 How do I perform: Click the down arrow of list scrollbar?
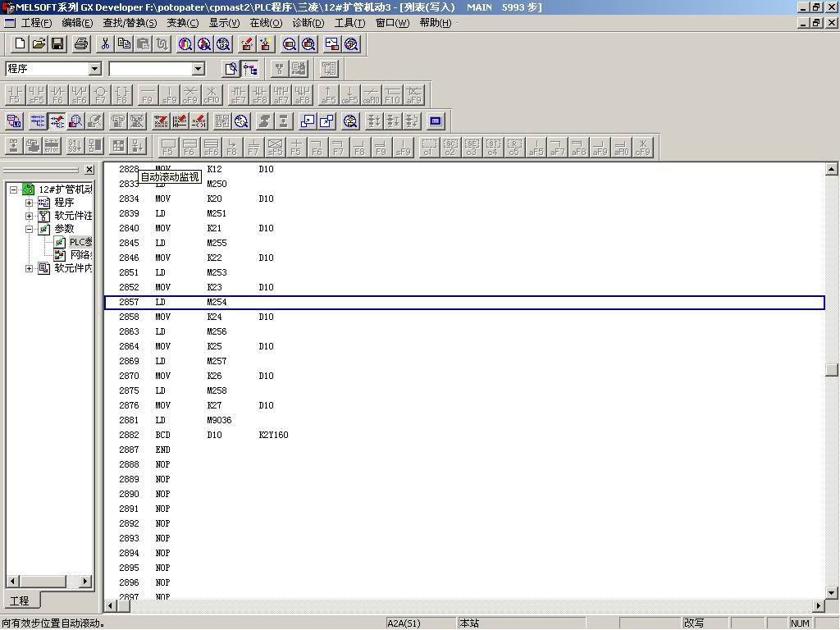832,592
